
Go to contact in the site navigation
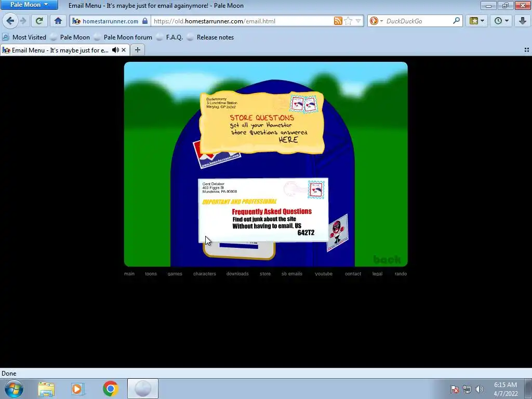(x=353, y=274)
